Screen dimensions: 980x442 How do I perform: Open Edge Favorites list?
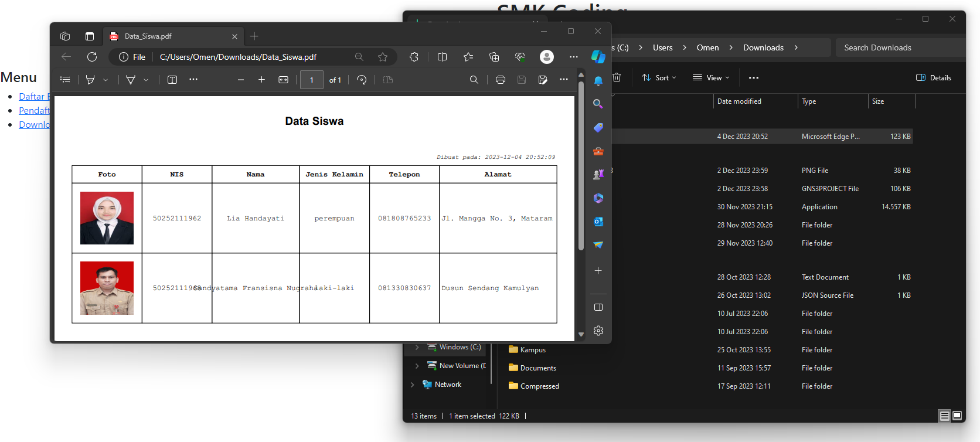point(468,57)
